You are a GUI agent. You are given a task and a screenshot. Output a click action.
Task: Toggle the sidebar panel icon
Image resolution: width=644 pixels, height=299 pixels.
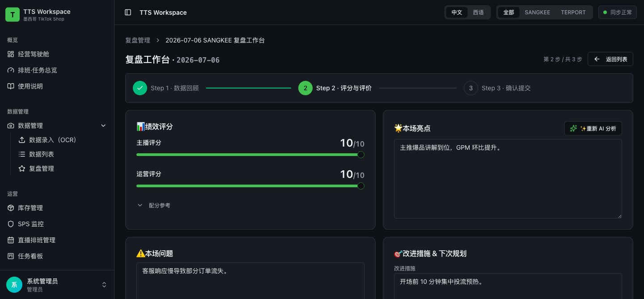(128, 13)
